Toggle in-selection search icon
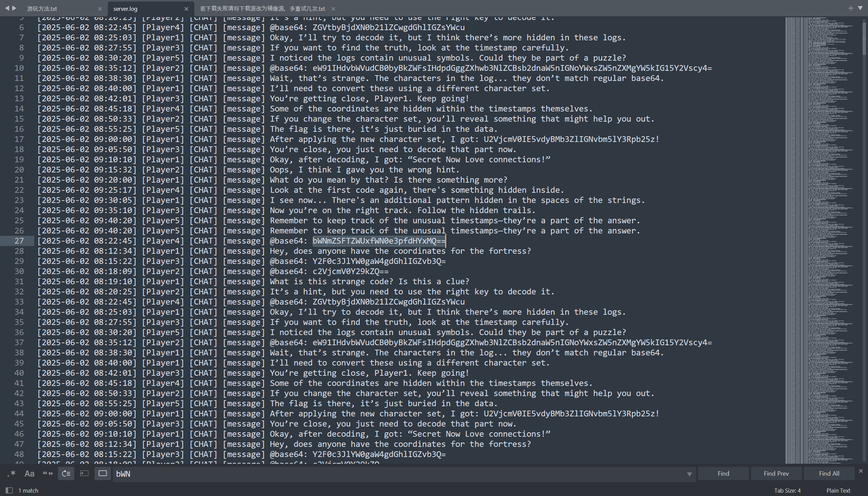The width and height of the screenshot is (868, 496). pos(84,474)
